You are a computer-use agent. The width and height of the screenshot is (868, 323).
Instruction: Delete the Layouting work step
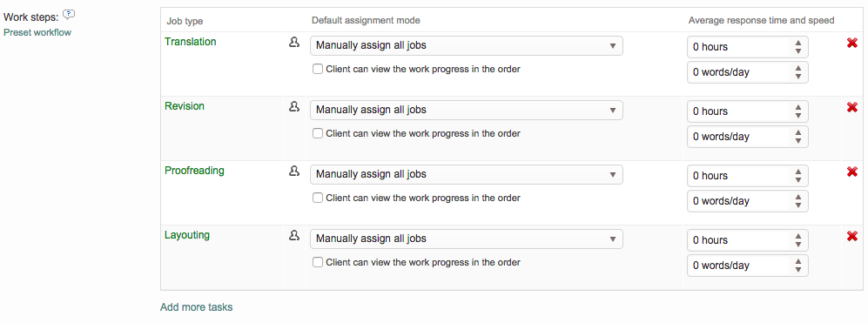click(852, 236)
